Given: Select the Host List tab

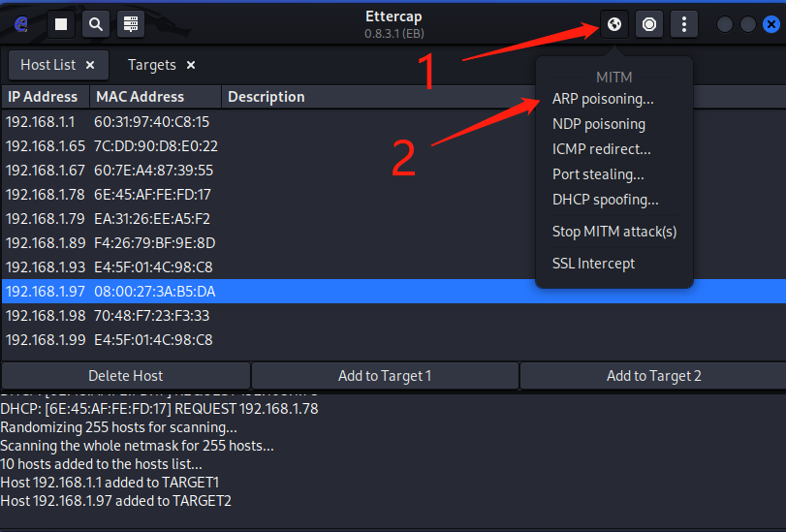Looking at the screenshot, I should [48, 65].
